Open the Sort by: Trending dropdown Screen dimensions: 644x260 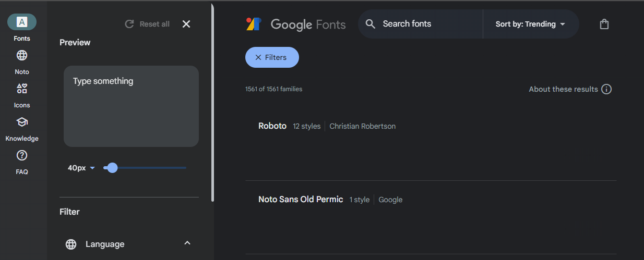pyautogui.click(x=531, y=24)
